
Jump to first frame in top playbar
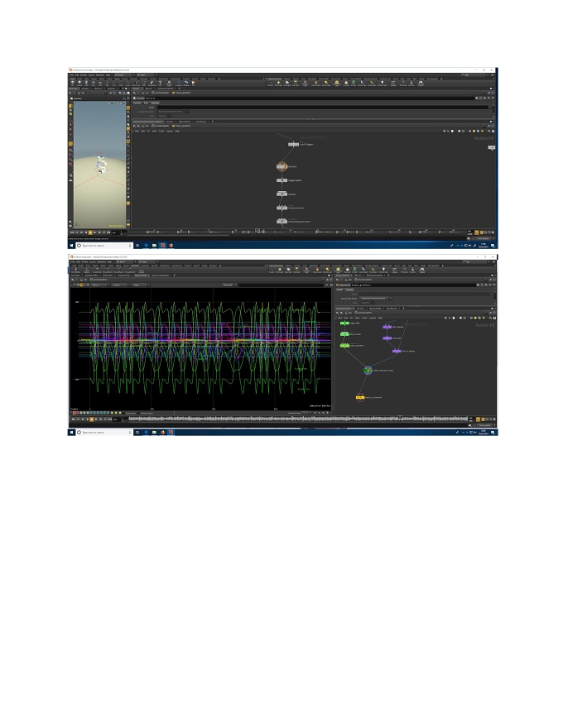(x=72, y=232)
